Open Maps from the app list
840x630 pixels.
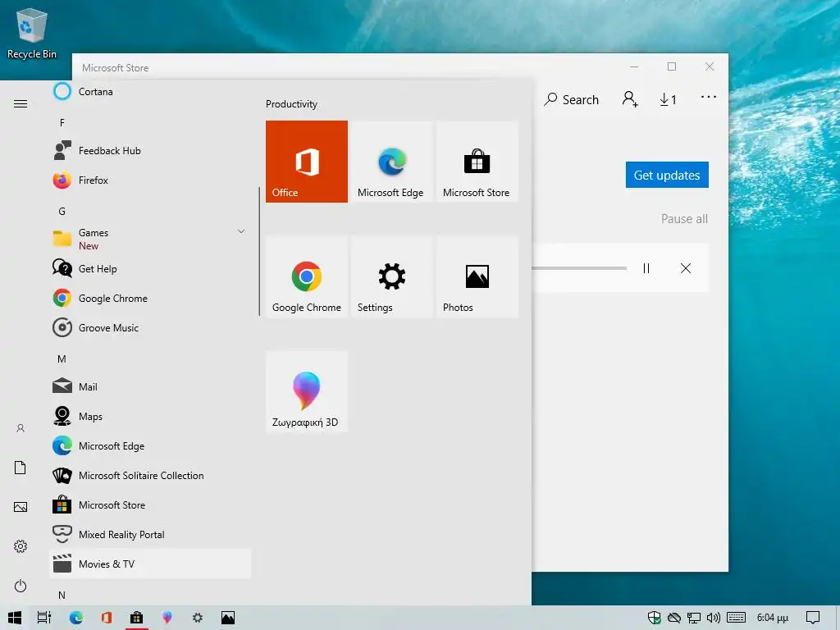(x=150, y=416)
